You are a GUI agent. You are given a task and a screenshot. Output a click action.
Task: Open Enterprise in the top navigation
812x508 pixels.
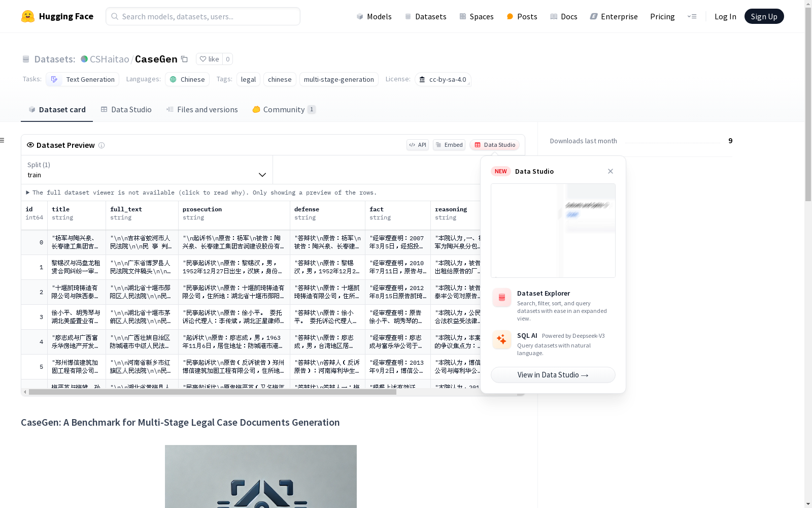(614, 16)
